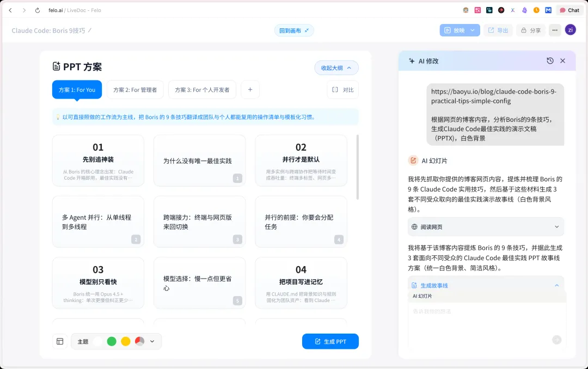588x369 pixels.
Task: Click the X extension icon in browser toolbar
Action: 513,10
